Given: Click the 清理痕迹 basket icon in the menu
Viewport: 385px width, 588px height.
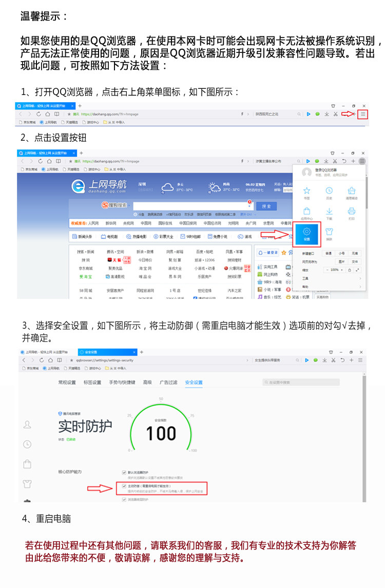Looking at the screenshot, I should [x=352, y=191].
